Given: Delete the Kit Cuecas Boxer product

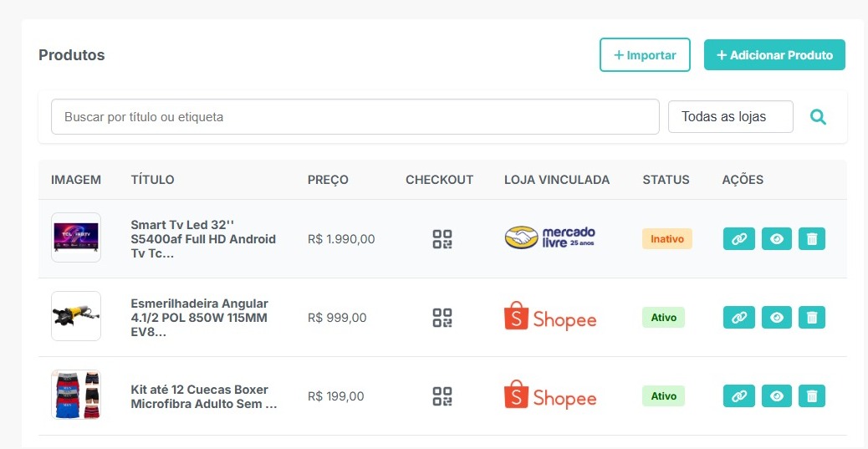Looking at the screenshot, I should tap(811, 396).
